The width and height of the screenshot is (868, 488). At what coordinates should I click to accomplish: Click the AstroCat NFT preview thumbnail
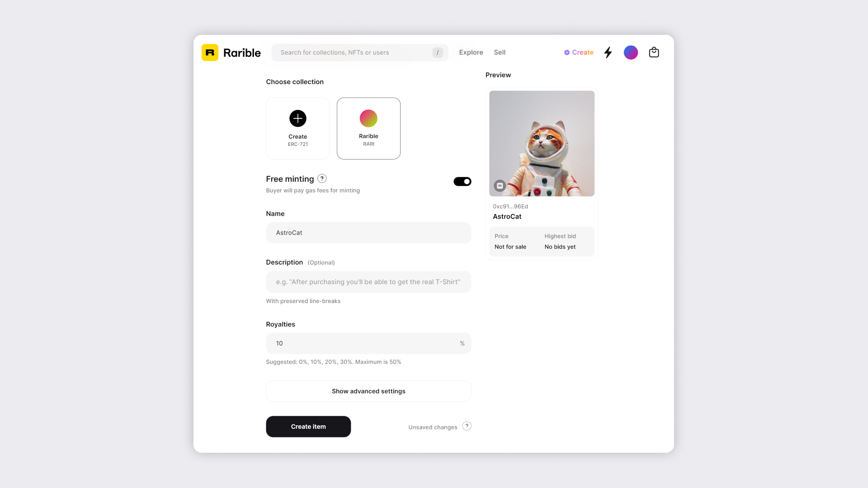coord(541,143)
